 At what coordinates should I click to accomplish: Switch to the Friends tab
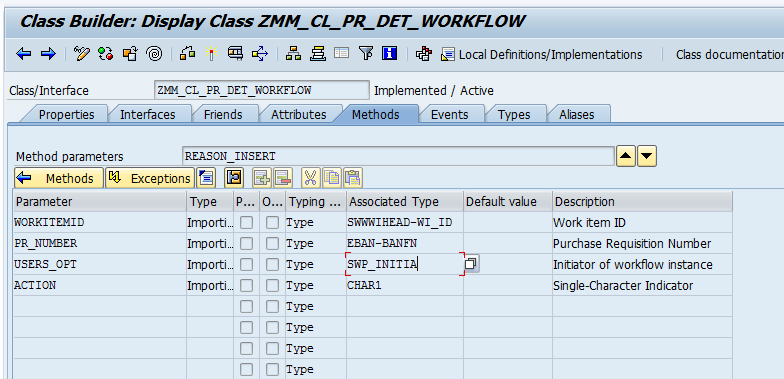click(x=223, y=114)
